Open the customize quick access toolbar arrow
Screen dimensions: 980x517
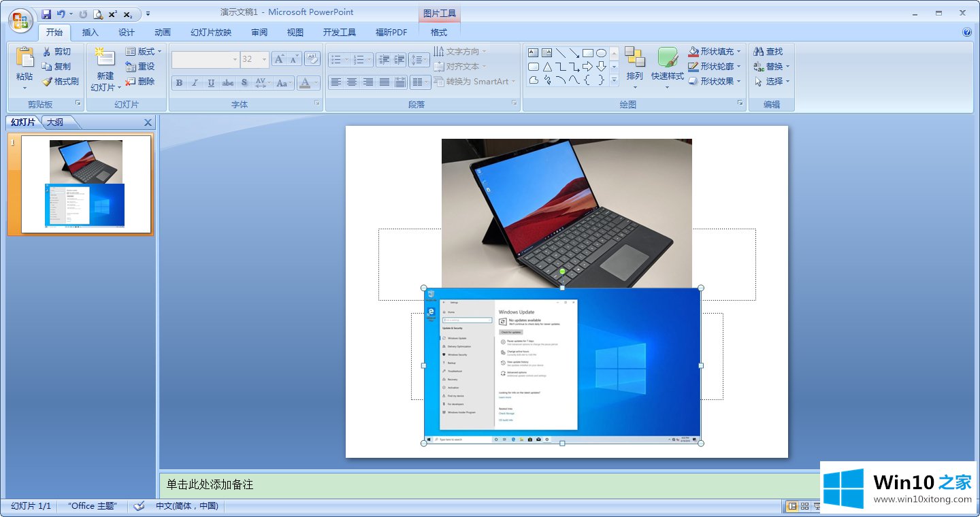[148, 14]
